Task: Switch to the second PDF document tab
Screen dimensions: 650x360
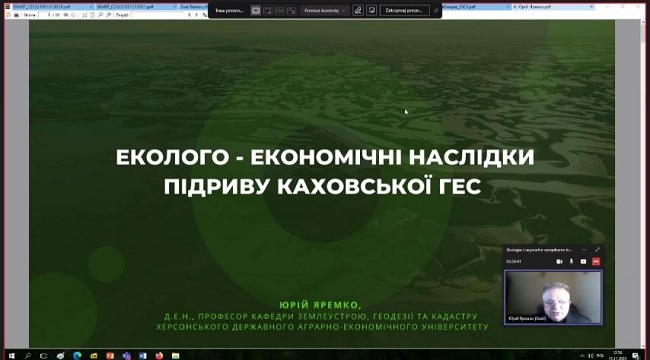Action: 136,7
